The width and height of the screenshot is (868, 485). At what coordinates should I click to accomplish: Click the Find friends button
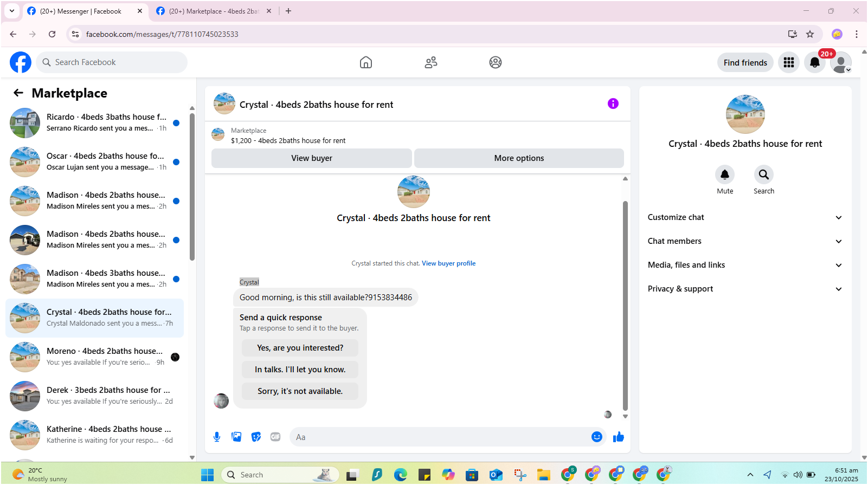[745, 62]
